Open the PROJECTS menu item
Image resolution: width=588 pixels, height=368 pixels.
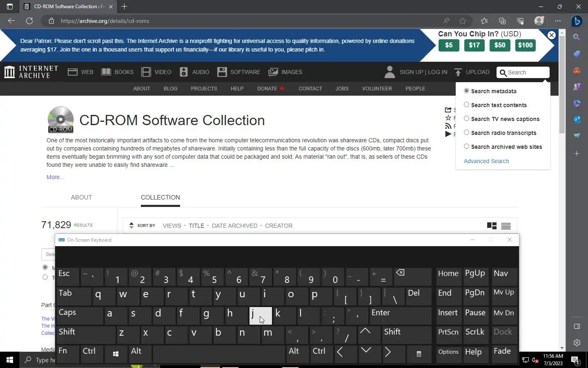click(x=204, y=88)
